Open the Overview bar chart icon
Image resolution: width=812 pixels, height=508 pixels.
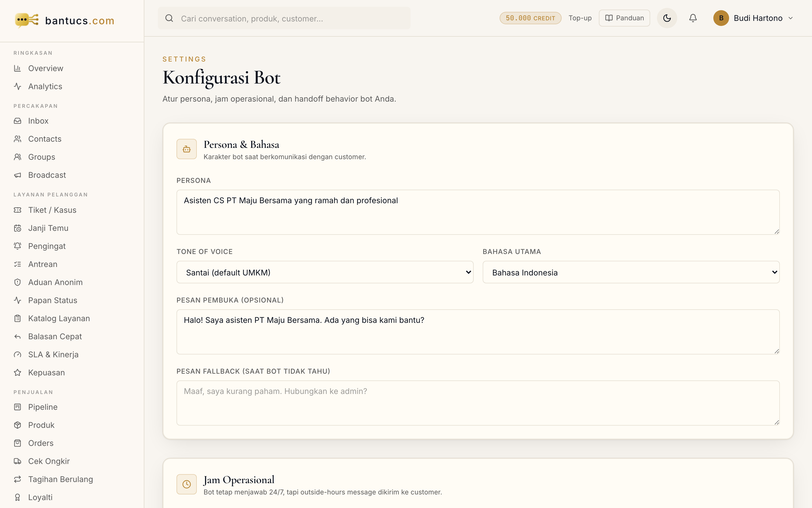coord(17,69)
